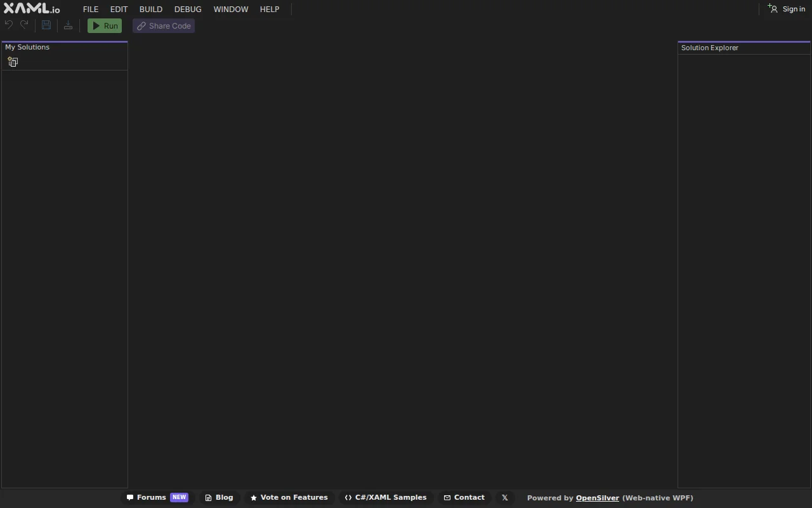The width and height of the screenshot is (812, 508).
Task: Click the Sign in button
Action: 787,9
